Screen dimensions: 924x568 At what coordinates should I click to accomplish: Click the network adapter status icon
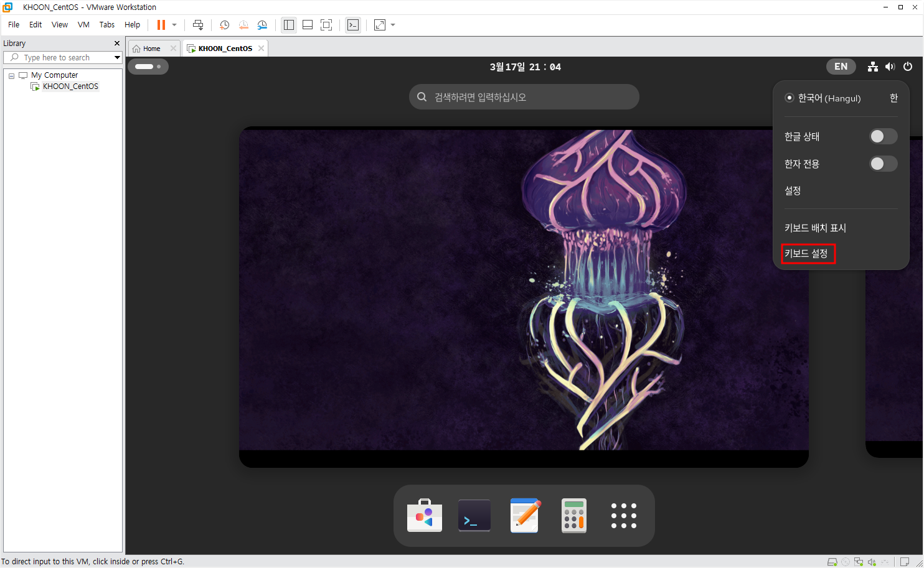[x=859, y=562]
